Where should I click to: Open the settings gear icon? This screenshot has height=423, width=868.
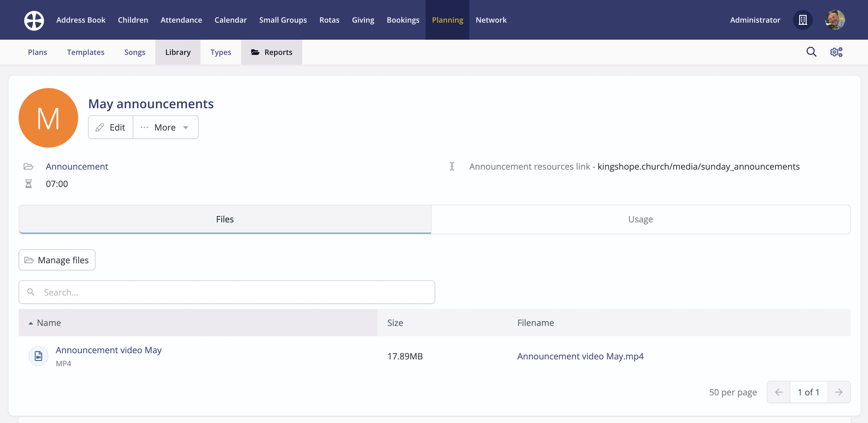[x=836, y=52]
